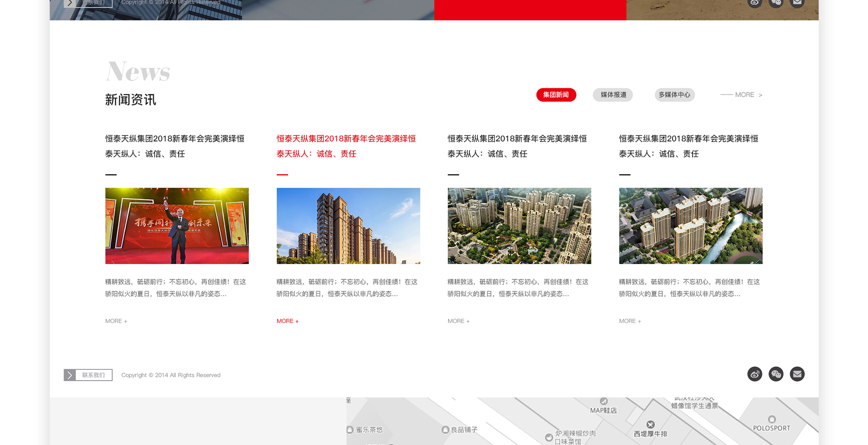Click the 联系我们 contact button

pos(94,375)
